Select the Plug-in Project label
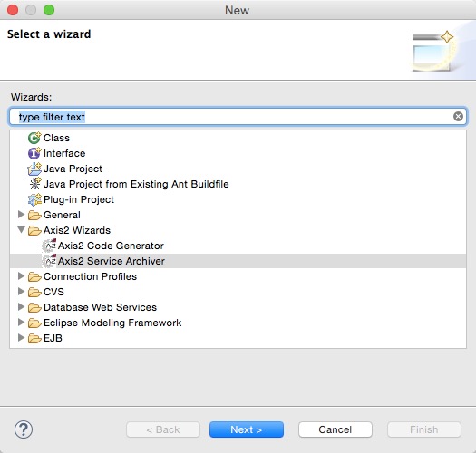Screen dimensions: 476x453 [79, 199]
